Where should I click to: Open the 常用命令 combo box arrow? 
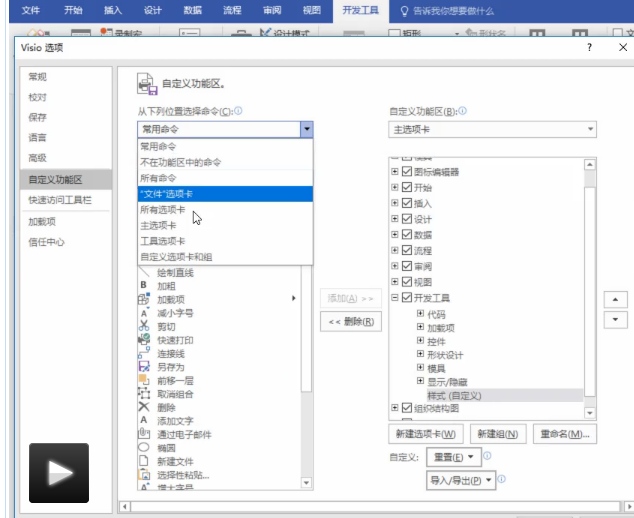pyautogui.click(x=306, y=129)
